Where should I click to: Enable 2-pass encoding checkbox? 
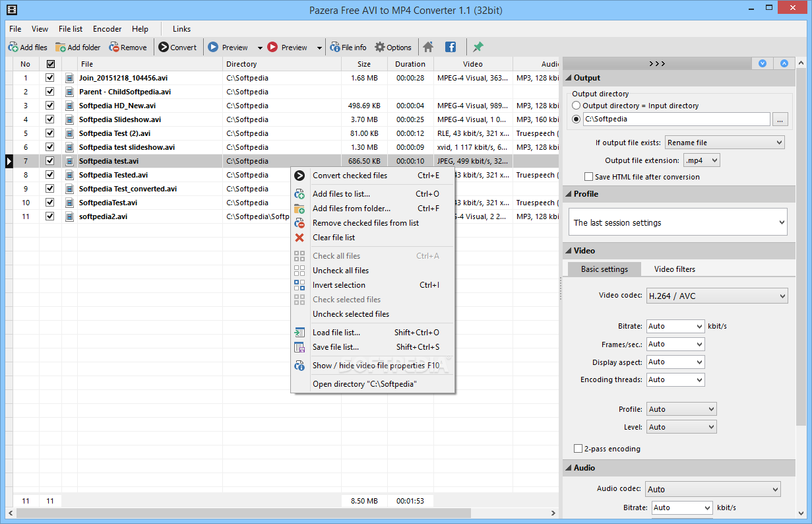pos(578,449)
